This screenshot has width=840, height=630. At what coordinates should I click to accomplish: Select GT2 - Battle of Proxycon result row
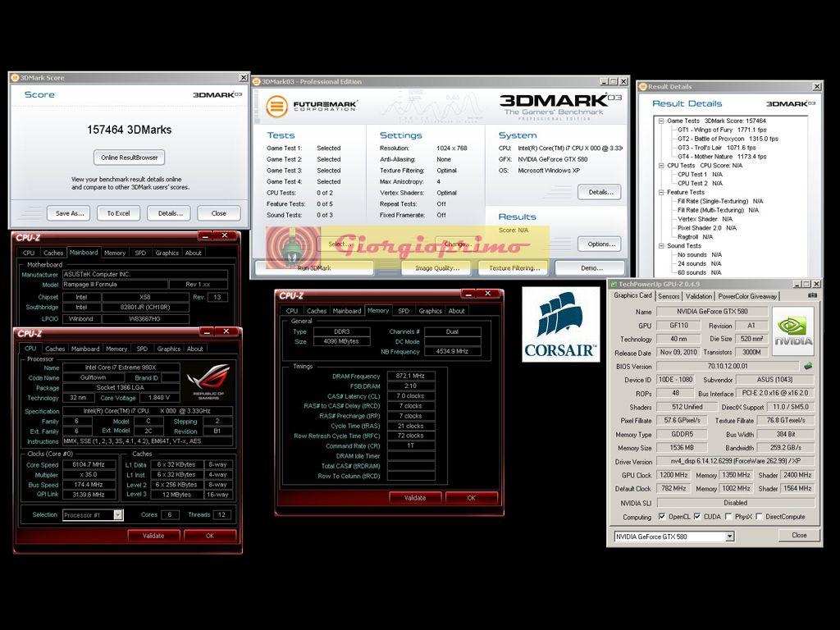click(728, 139)
